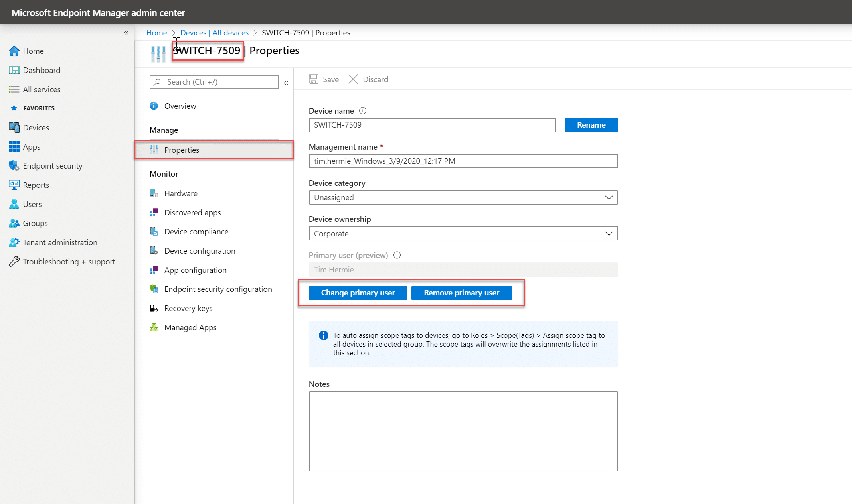Click the Endpoint security configuration icon
The width and height of the screenshot is (852, 504).
coord(154,289)
